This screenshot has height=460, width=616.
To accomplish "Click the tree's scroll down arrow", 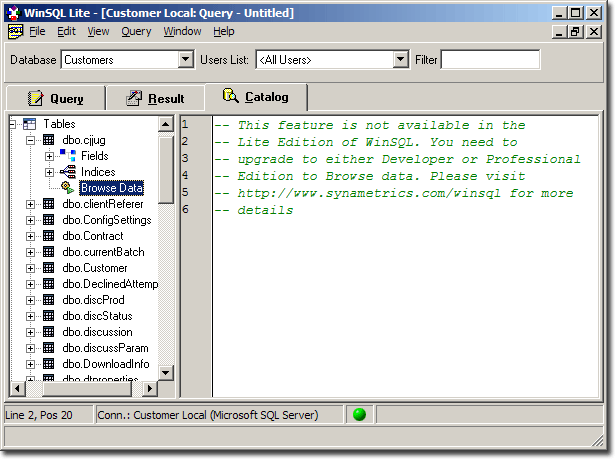I will pos(165,372).
